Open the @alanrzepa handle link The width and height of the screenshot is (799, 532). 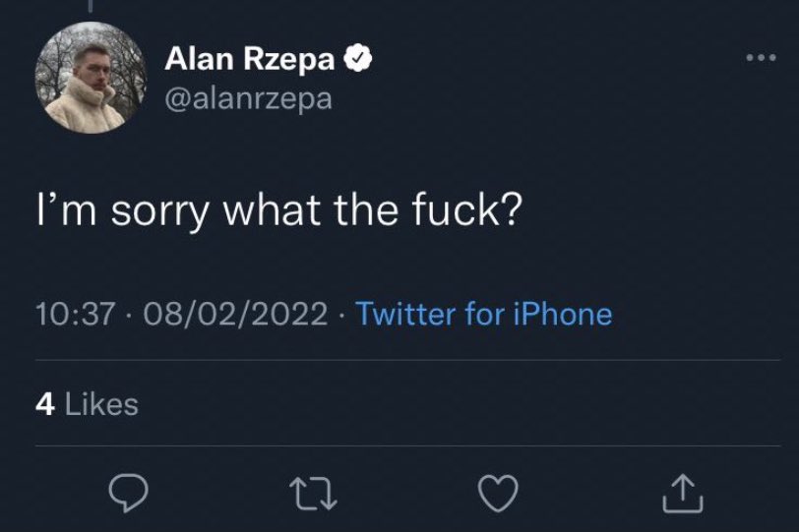coord(248,99)
